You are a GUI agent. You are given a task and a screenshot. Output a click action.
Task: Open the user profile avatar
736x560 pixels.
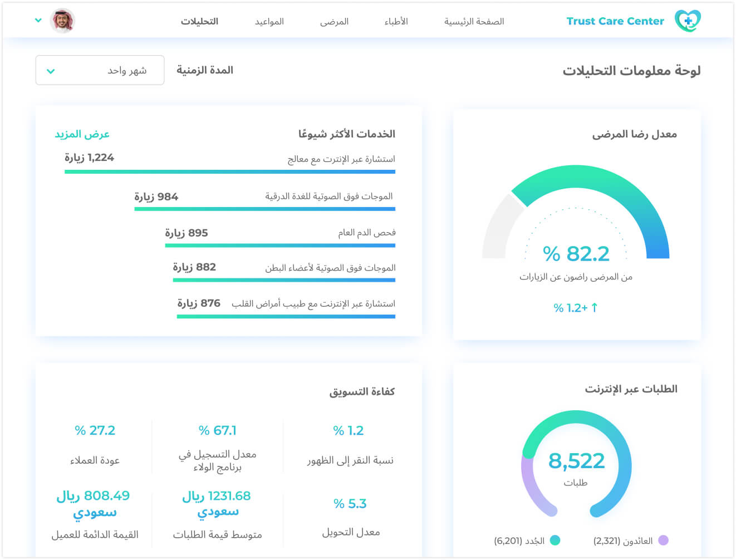tap(62, 21)
